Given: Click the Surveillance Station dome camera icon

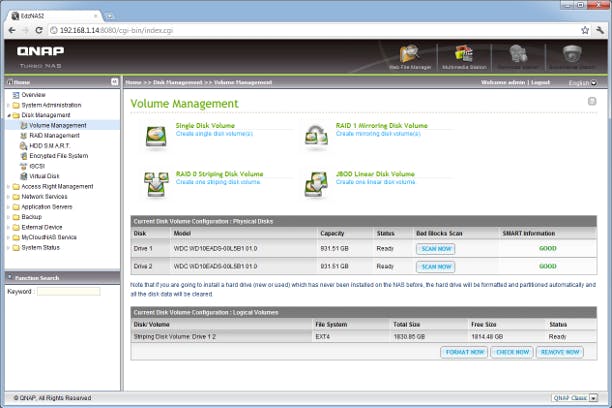Looking at the screenshot, I should pyautogui.click(x=572, y=54).
